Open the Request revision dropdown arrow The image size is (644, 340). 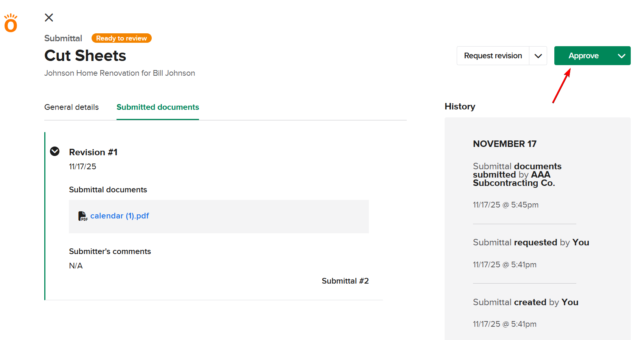pyautogui.click(x=538, y=56)
